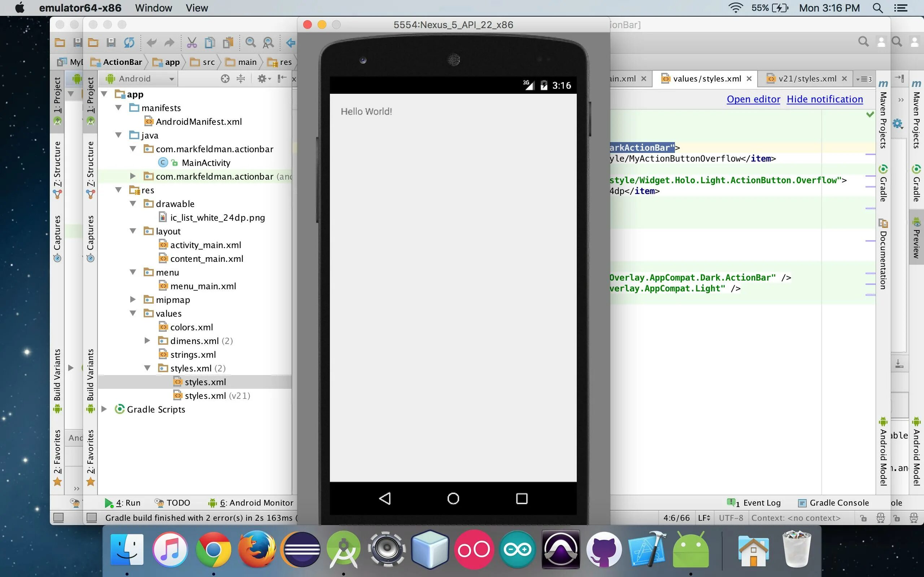Tap the emulator Recents square button

pyautogui.click(x=522, y=498)
